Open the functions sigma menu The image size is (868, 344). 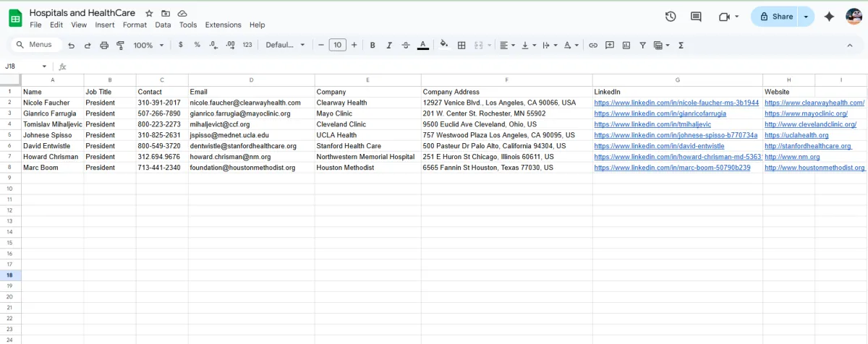point(681,45)
